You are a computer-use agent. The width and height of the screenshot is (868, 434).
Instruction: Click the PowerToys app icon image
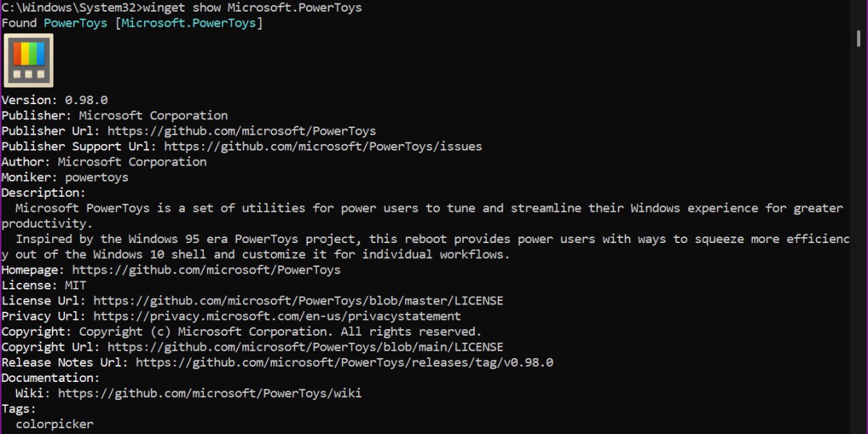click(29, 61)
